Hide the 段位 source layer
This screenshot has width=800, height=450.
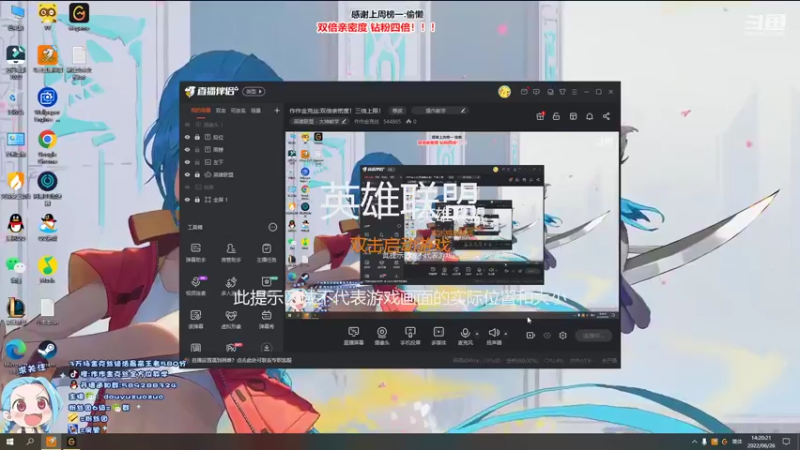click(187, 137)
